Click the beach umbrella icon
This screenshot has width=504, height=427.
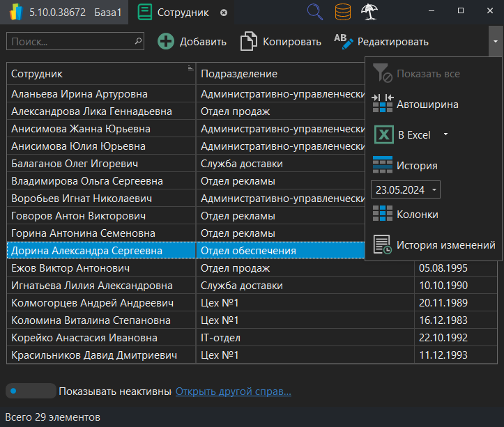(x=369, y=12)
